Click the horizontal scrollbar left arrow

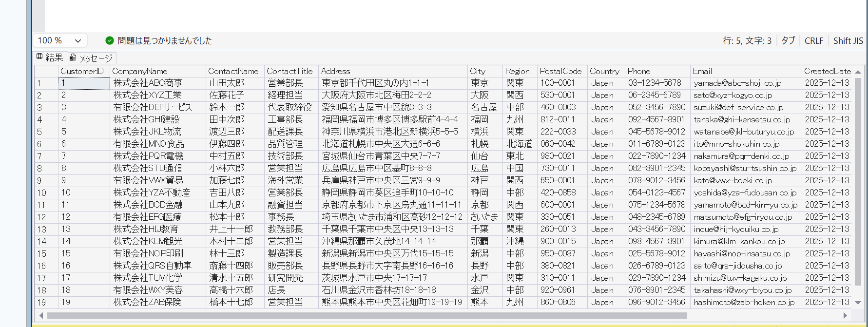click(41, 315)
